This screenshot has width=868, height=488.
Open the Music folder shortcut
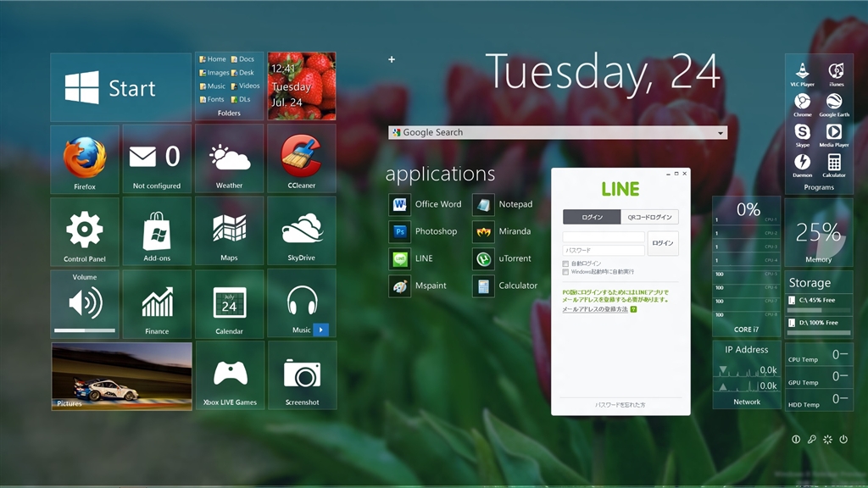pos(213,86)
